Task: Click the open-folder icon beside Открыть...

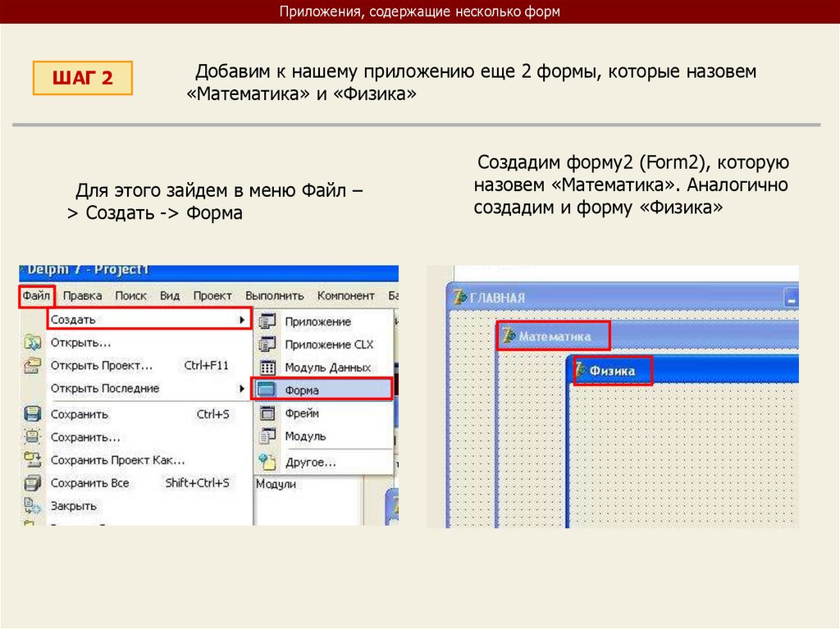Action: click(33, 342)
